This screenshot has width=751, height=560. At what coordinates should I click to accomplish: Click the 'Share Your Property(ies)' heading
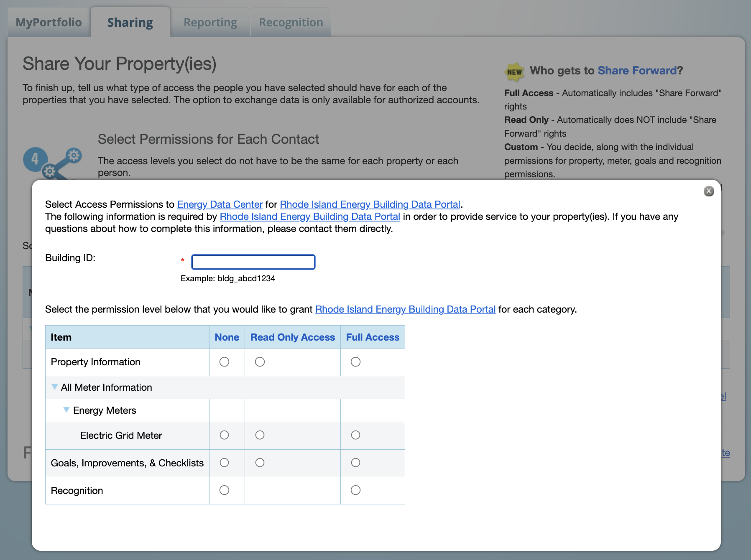(x=120, y=64)
